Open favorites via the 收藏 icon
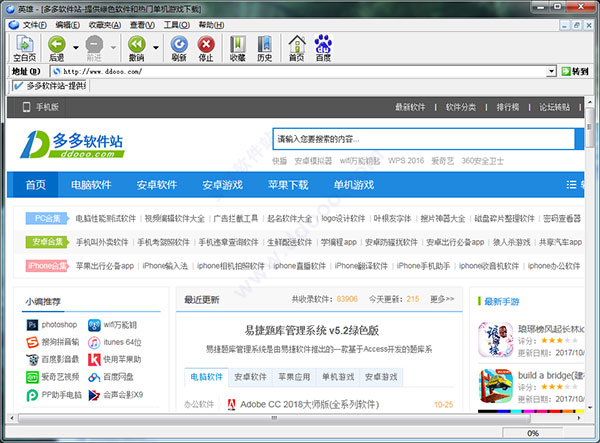This screenshot has width=600, height=443. click(x=238, y=48)
